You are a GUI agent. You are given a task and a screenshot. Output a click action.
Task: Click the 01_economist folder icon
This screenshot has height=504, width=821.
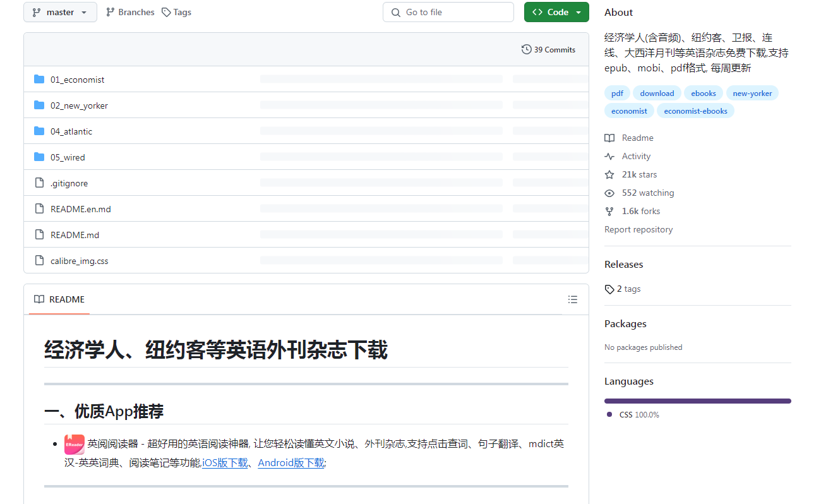pos(39,79)
